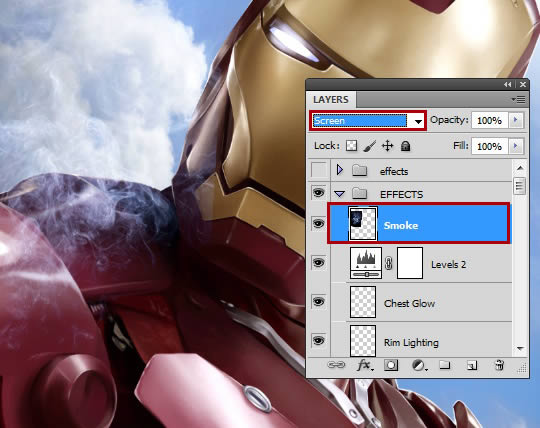Select the Chest Glow layer name

409,303
